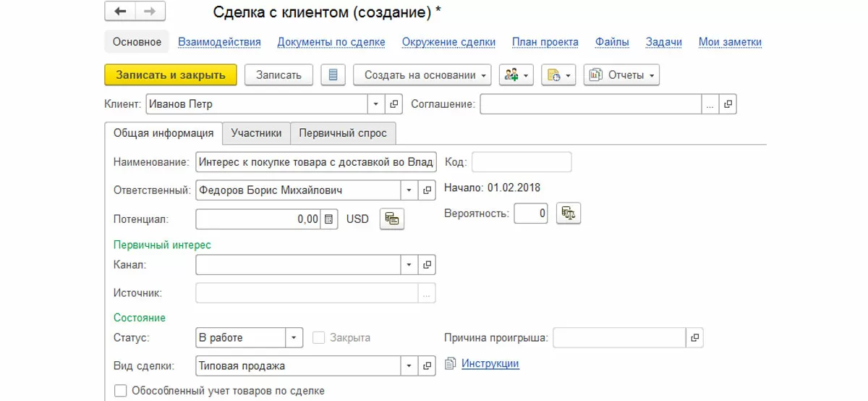Screen dimensions: 868x401
Task: Click the forward navigation arrow
Action: (150, 12)
